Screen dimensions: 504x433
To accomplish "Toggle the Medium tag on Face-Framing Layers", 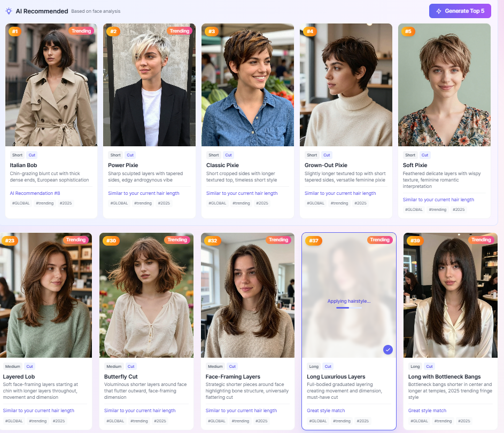I will point(215,366).
